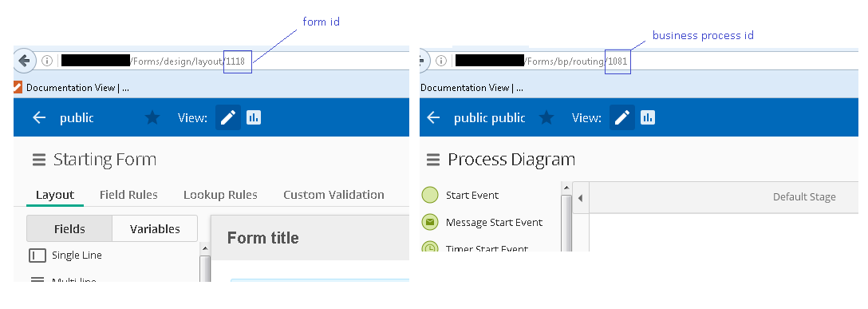Click up arrow on event palette scrollbar

[x=566, y=188]
